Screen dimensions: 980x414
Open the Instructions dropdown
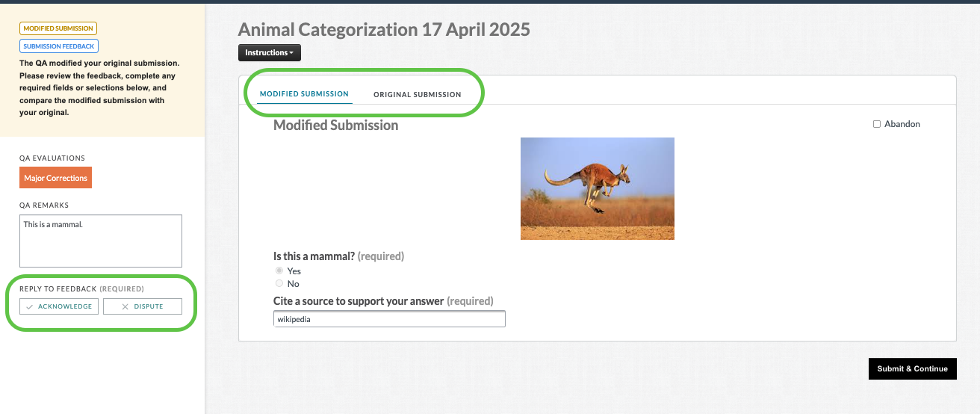pos(270,53)
